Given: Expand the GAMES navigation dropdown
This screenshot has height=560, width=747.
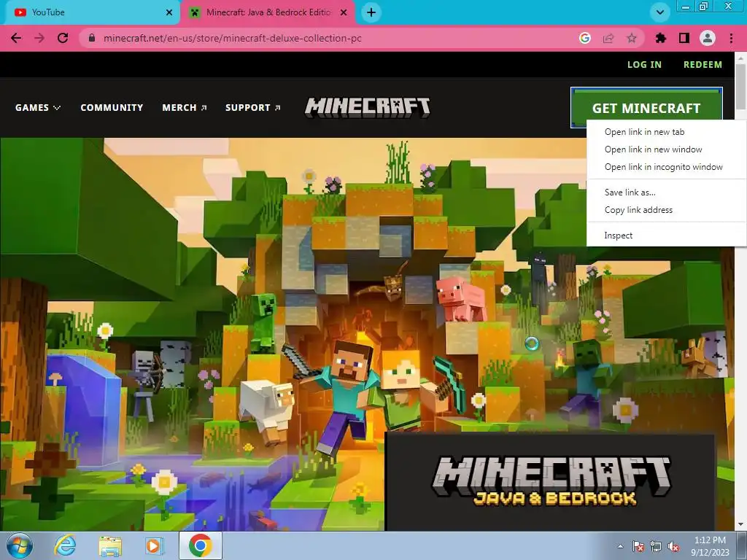Looking at the screenshot, I should pyautogui.click(x=38, y=108).
